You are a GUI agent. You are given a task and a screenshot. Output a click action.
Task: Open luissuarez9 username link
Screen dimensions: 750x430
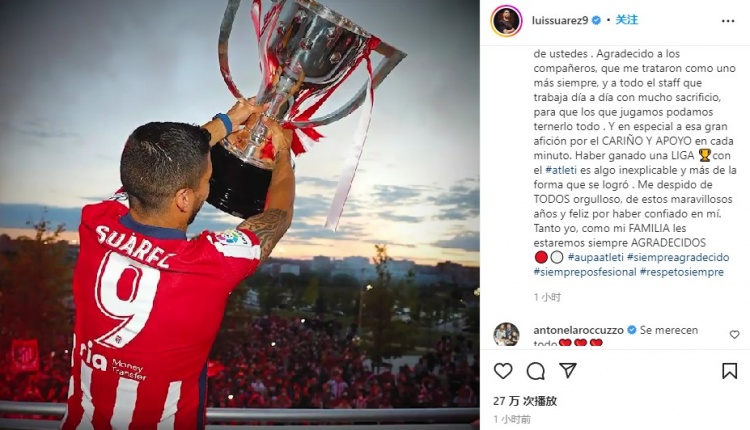560,21
